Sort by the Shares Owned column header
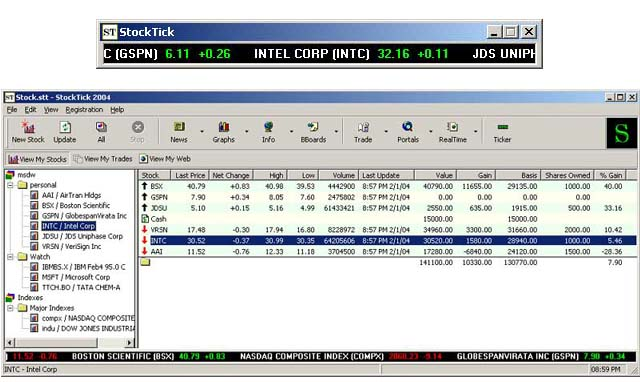The image size is (640, 382). click(x=567, y=175)
